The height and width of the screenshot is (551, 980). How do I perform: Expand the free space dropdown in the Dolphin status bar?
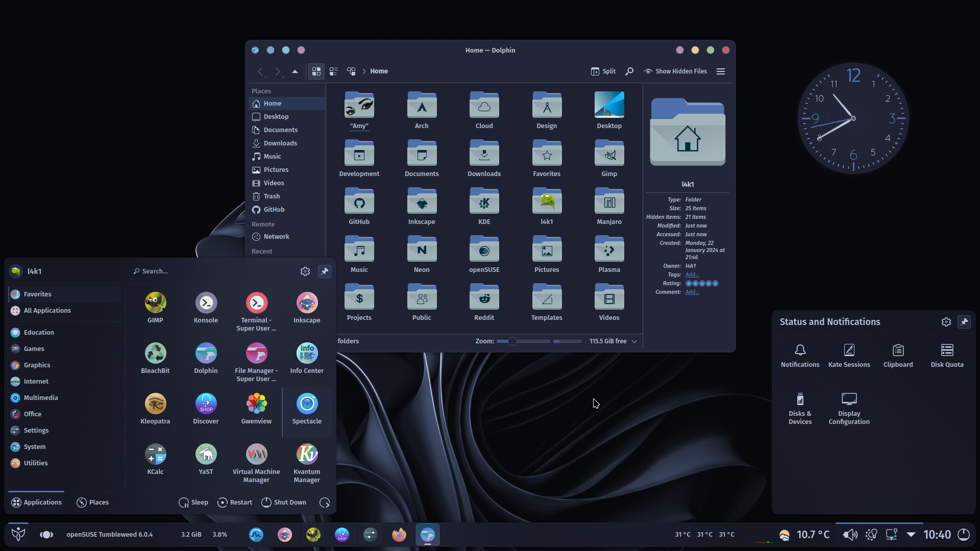(634, 341)
